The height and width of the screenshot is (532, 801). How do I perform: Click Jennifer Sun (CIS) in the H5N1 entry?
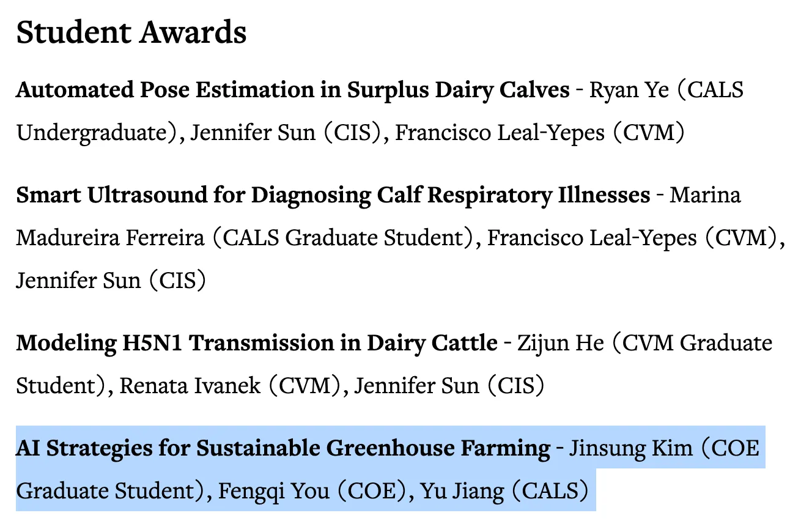[x=449, y=385]
